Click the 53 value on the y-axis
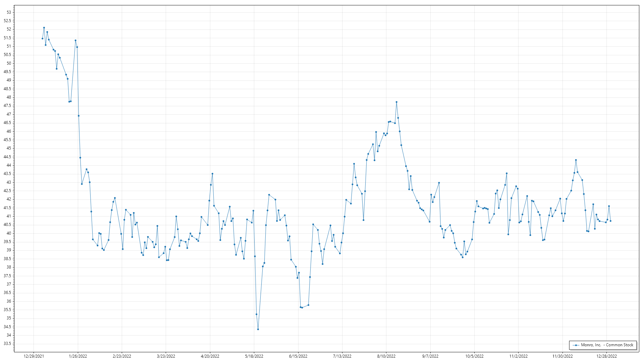 (9, 12)
